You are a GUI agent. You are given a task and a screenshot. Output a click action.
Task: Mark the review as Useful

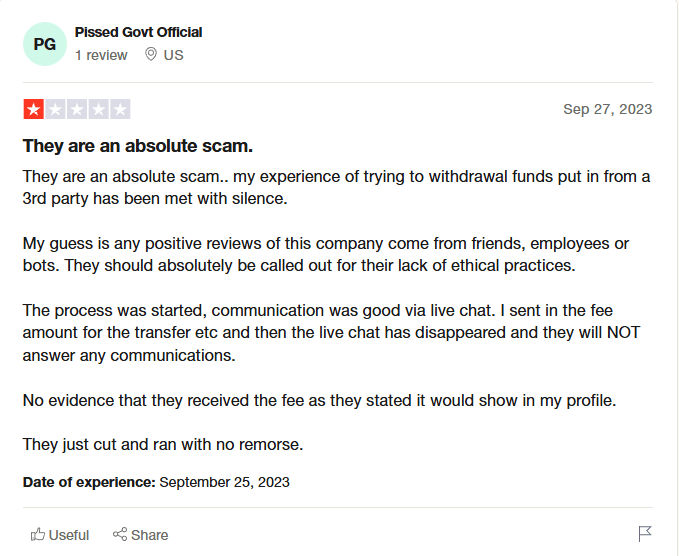(x=60, y=535)
